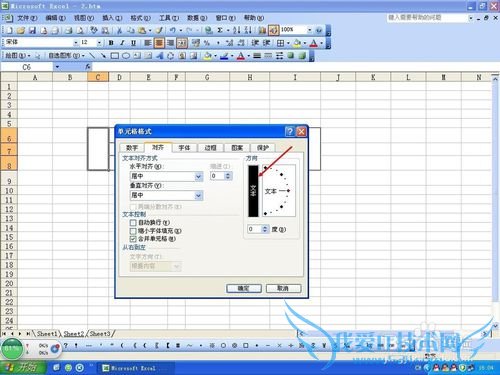Click the Undo arrow icon
Screen dimensions: 500x375
tap(172, 31)
